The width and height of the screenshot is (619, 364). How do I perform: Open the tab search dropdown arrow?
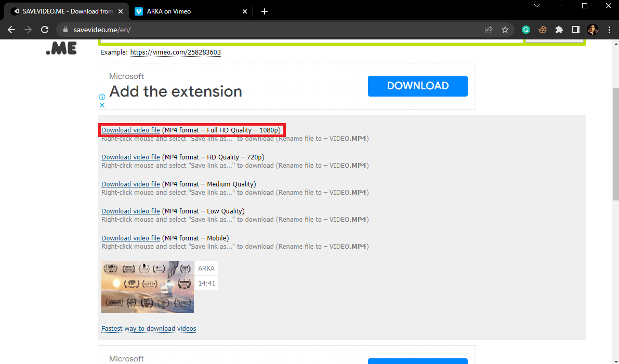pos(537,6)
